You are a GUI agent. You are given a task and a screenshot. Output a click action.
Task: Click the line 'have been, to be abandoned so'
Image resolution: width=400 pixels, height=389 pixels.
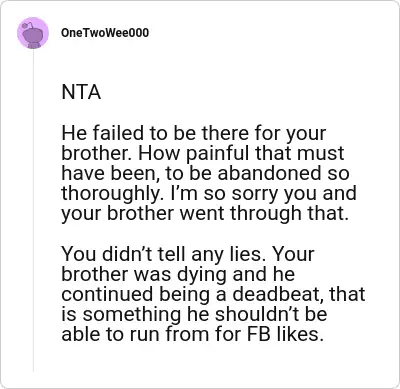[x=206, y=173]
